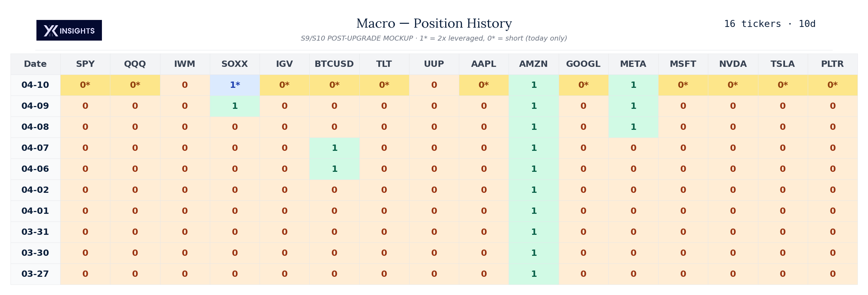Select the green SOXX cell for 04-09
The image size is (868, 295).
[235, 106]
